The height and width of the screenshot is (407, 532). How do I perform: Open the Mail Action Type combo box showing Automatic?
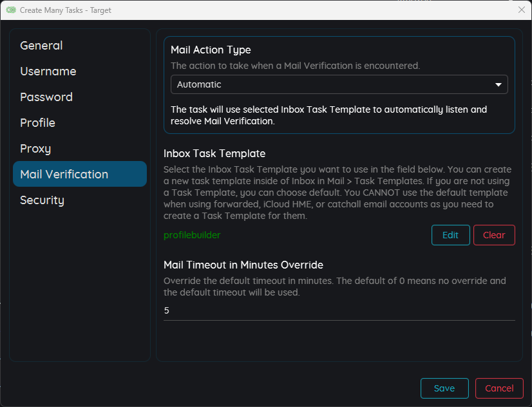(339, 84)
